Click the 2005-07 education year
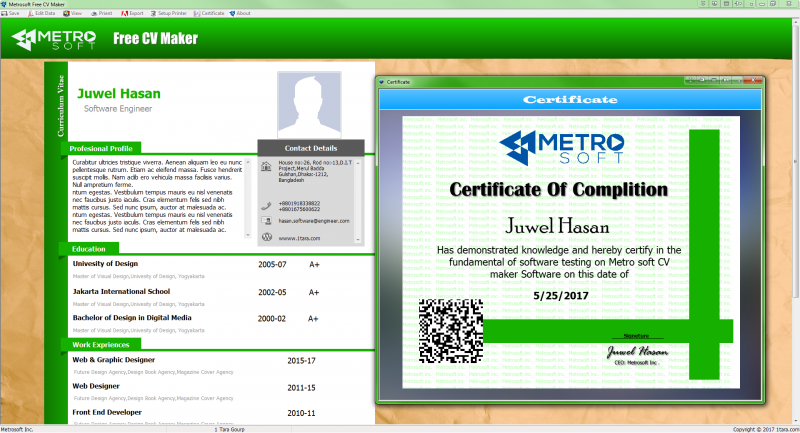 point(272,265)
